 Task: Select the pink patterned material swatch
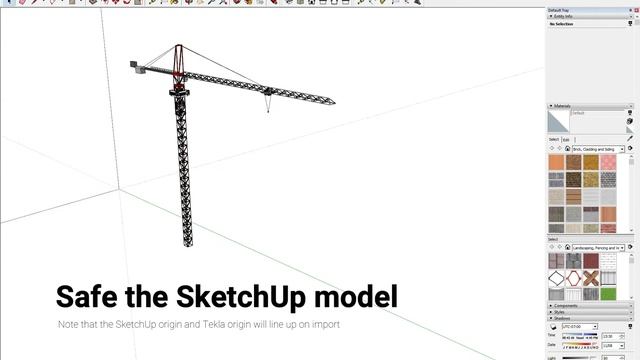(608, 162)
